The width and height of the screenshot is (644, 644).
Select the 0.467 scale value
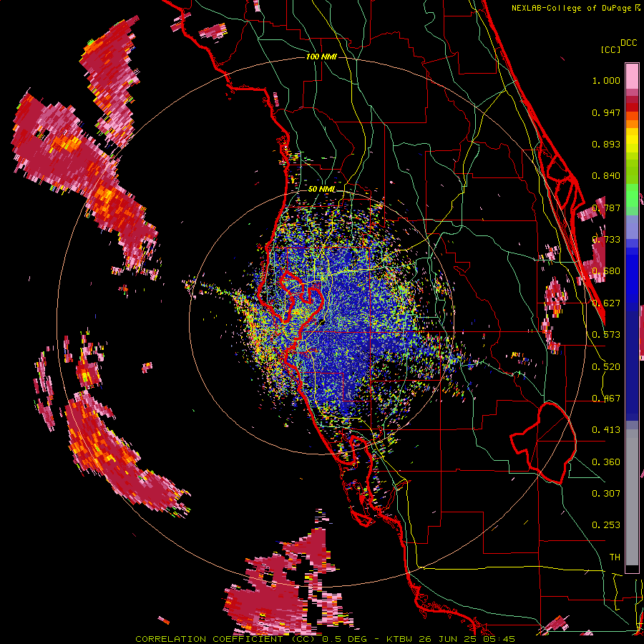[x=606, y=399]
